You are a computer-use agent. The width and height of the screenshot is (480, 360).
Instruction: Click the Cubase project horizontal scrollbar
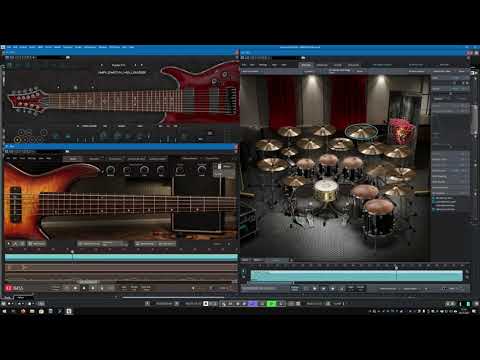coord(173,297)
